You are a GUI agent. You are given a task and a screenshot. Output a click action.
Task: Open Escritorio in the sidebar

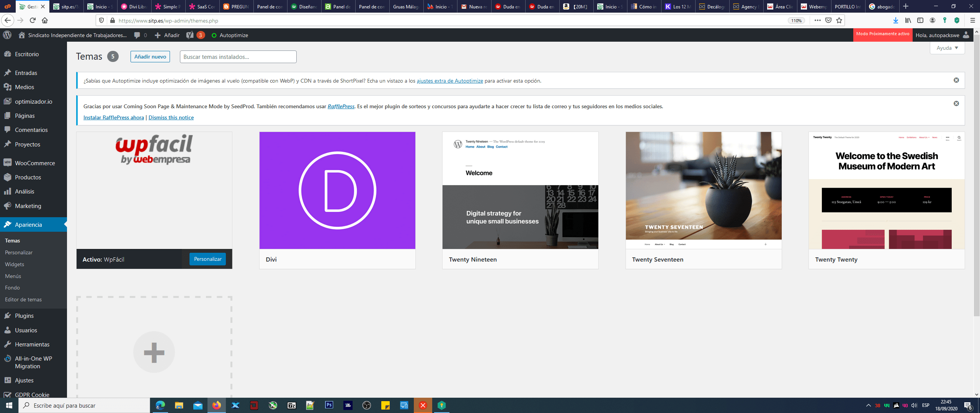pos(33,54)
